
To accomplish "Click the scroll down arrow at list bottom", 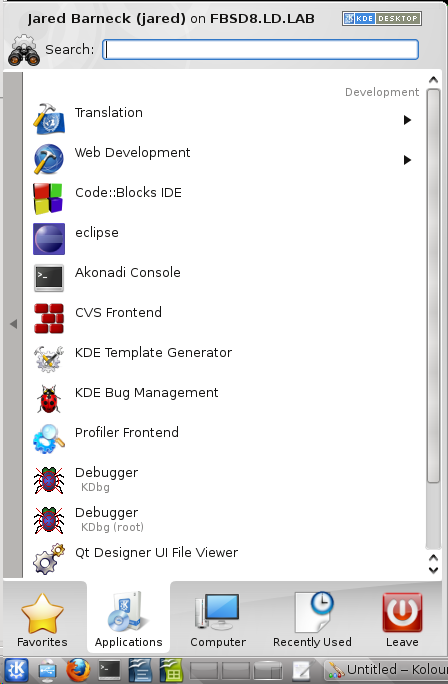I will point(433,569).
